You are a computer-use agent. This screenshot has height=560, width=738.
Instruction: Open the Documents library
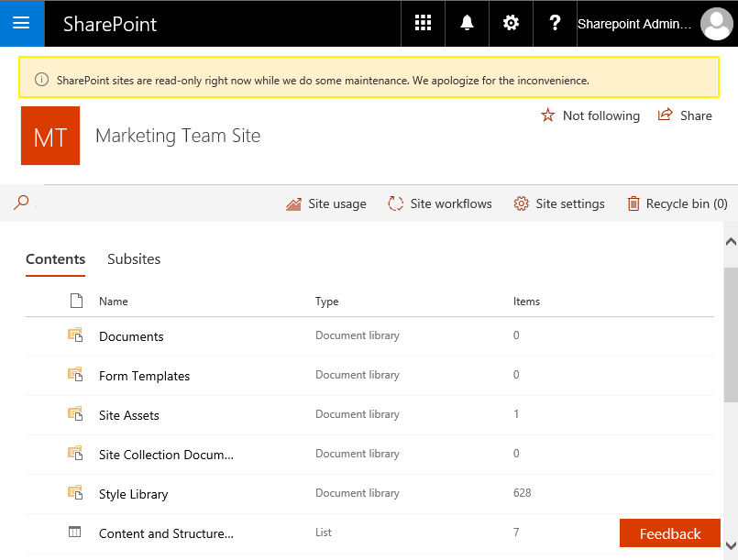coord(130,336)
